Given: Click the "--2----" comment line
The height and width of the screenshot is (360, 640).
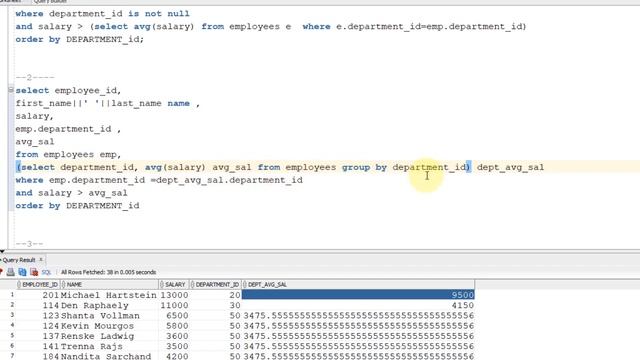Looking at the screenshot, I should (35, 78).
